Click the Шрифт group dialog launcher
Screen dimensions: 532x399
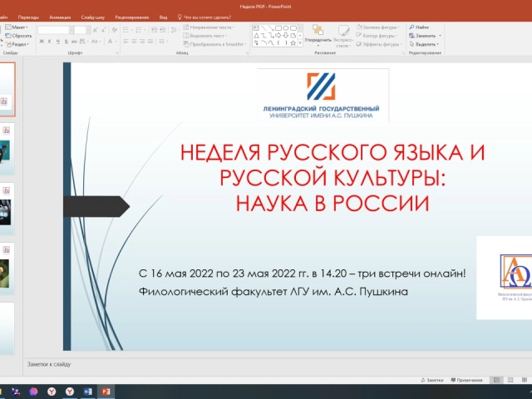[x=117, y=53]
